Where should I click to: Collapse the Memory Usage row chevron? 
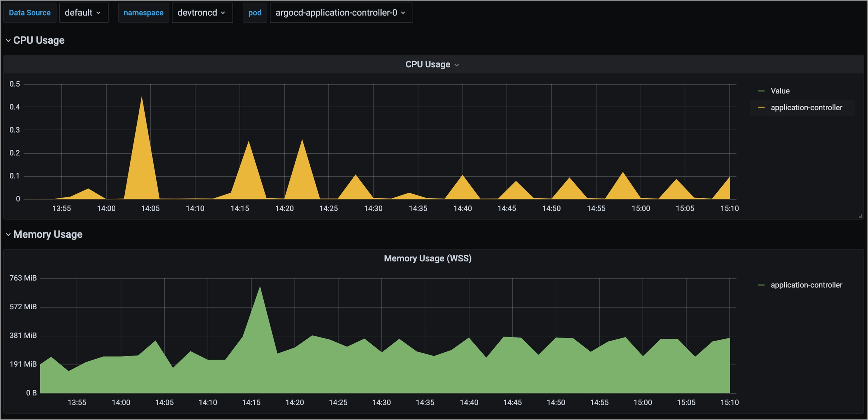point(8,235)
